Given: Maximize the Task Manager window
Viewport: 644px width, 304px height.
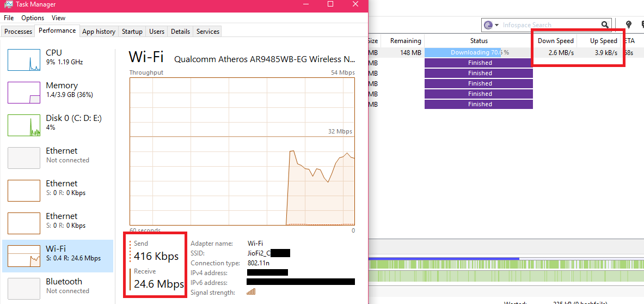Looking at the screenshot, I should click(330, 4).
